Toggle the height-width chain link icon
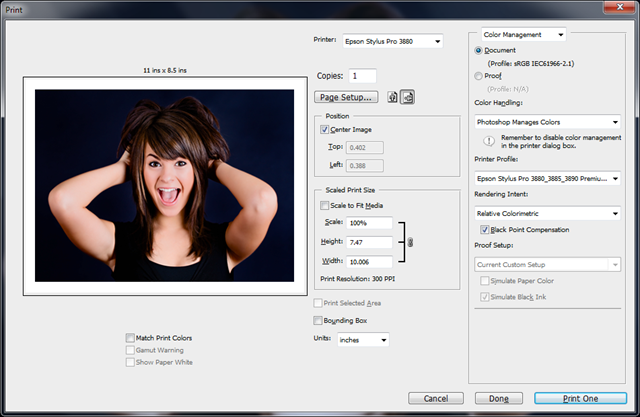The image size is (640, 417). (410, 242)
